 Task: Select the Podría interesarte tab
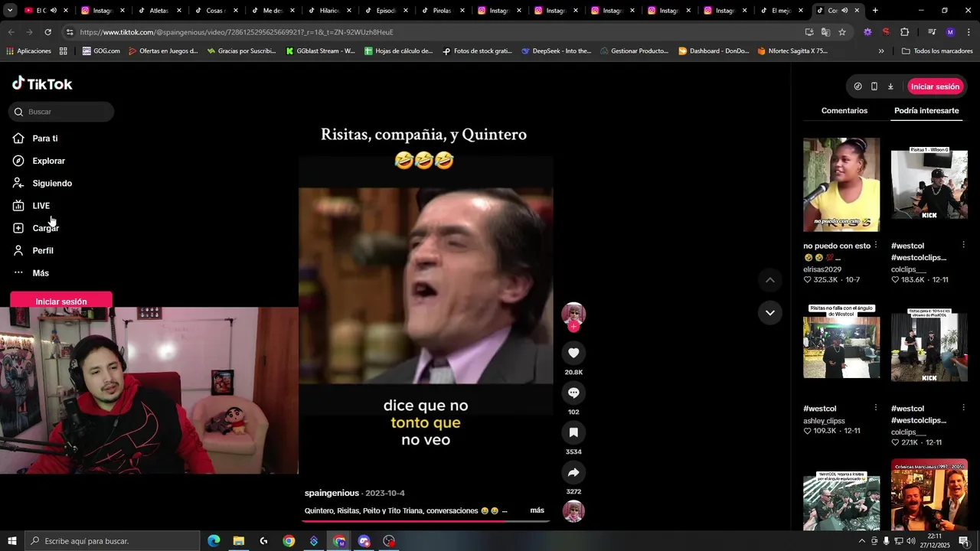[x=926, y=110]
